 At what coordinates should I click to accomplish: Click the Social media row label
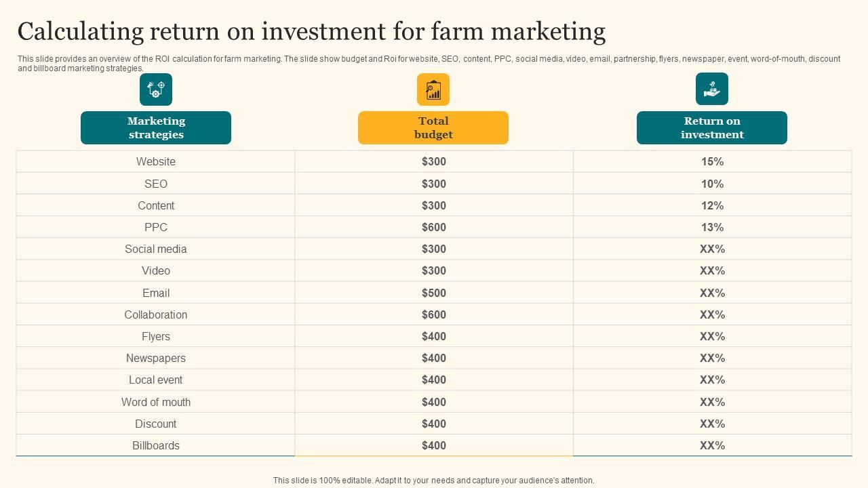[x=156, y=249]
